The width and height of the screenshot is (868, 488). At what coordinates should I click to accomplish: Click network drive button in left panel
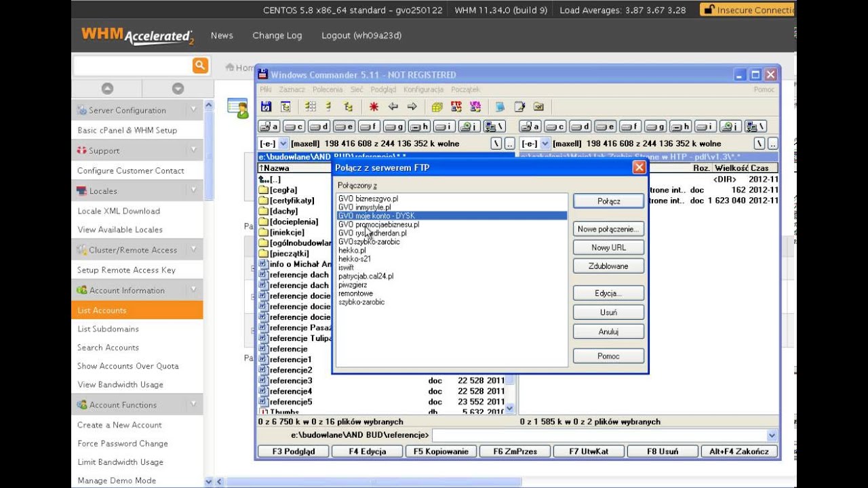[x=494, y=127]
